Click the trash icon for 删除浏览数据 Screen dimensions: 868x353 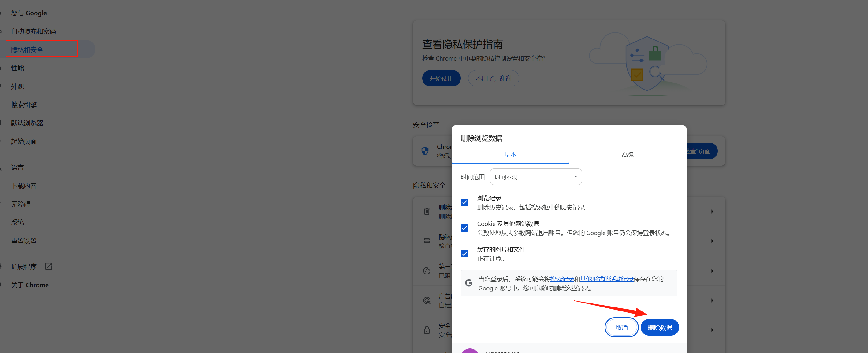pos(427,211)
